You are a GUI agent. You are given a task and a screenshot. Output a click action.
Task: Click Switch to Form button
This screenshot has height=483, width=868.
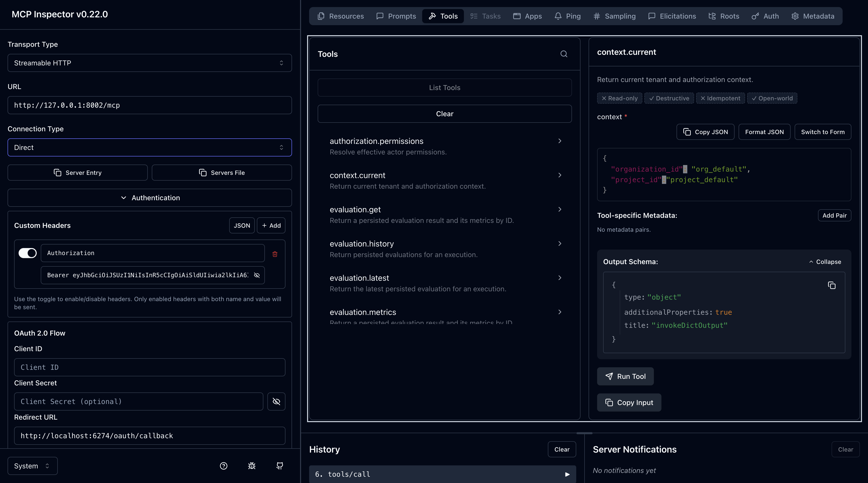[x=823, y=132]
